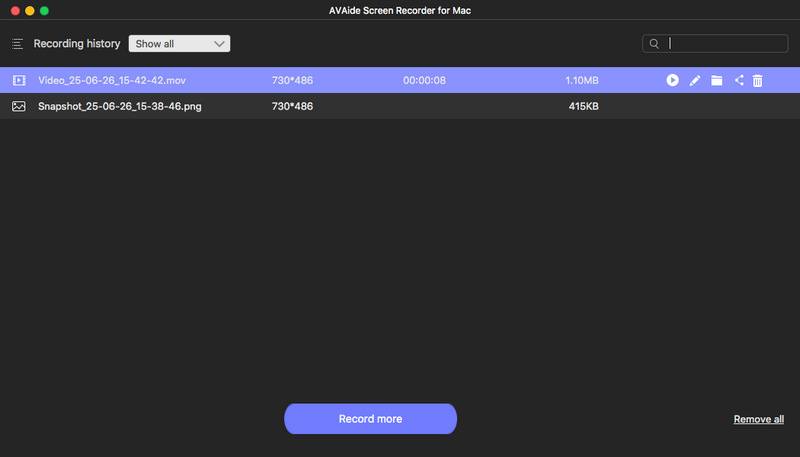The image size is (800, 457).
Task: Click the 730*486 resolution in video row
Action: [292, 81]
